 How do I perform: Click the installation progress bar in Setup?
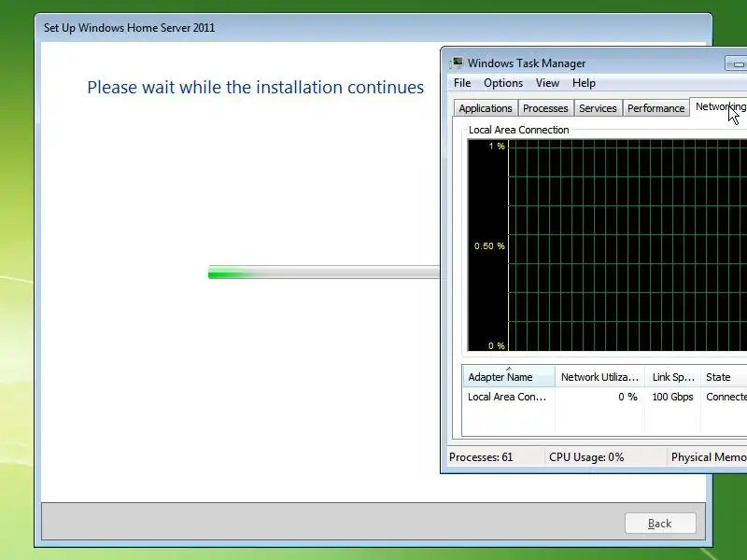click(x=323, y=273)
